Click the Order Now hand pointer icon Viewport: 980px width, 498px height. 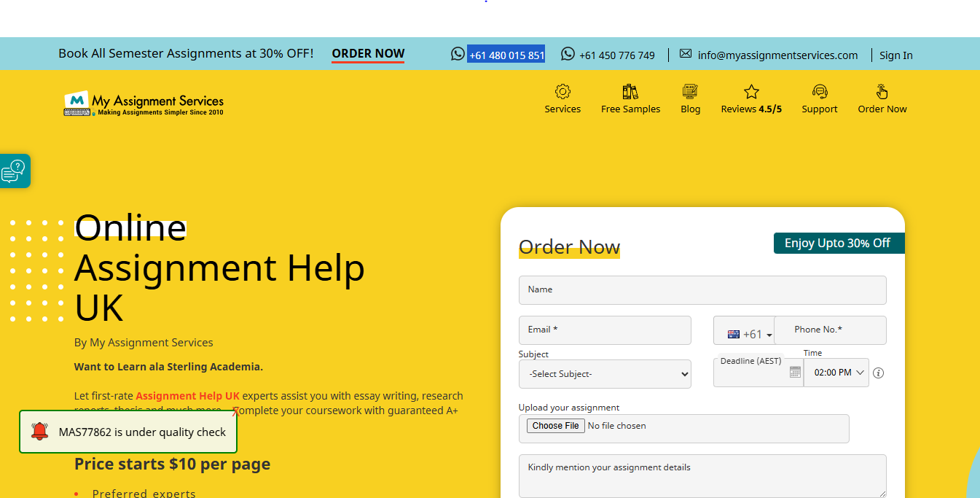pos(882,91)
